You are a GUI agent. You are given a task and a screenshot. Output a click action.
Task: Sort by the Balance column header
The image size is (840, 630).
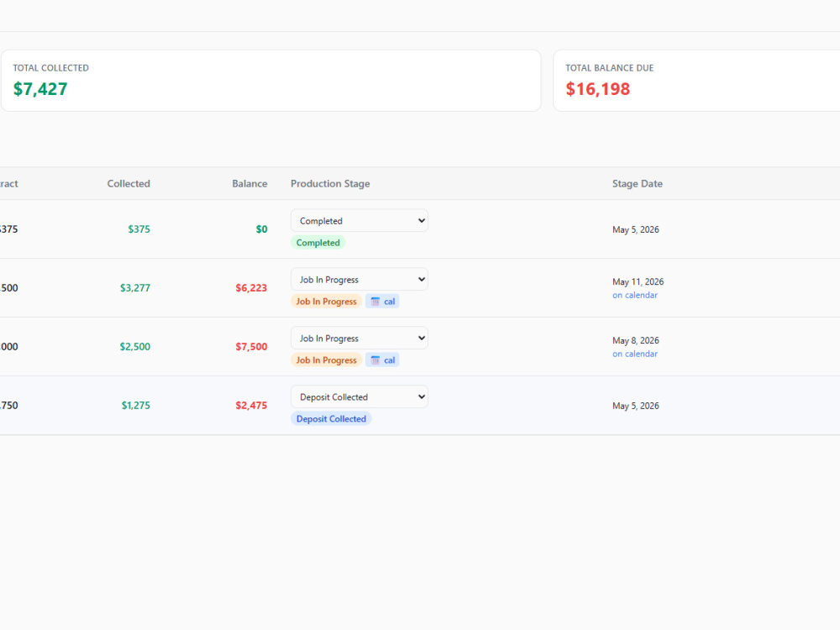pyautogui.click(x=249, y=184)
